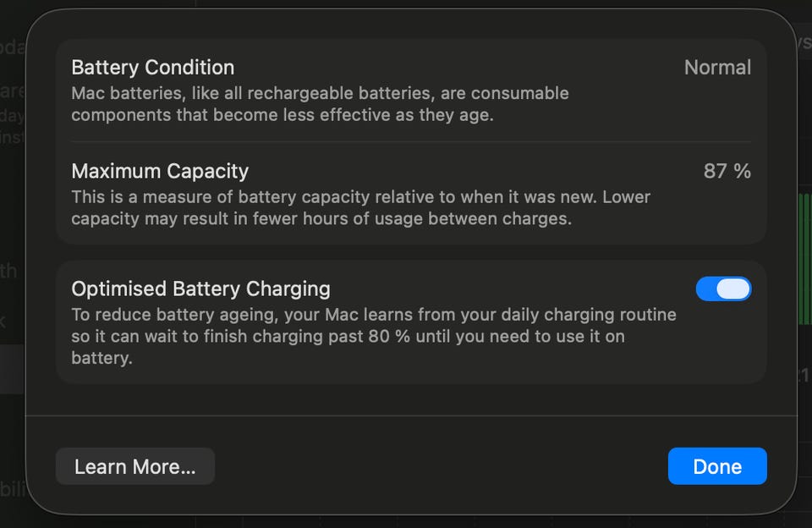Image resolution: width=812 pixels, height=528 pixels.
Task: Click the 87 % maximum capacity value
Action: tap(727, 171)
